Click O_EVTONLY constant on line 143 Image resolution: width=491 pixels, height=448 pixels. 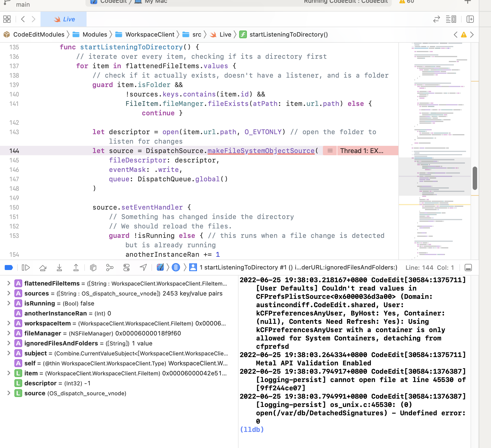(x=263, y=132)
